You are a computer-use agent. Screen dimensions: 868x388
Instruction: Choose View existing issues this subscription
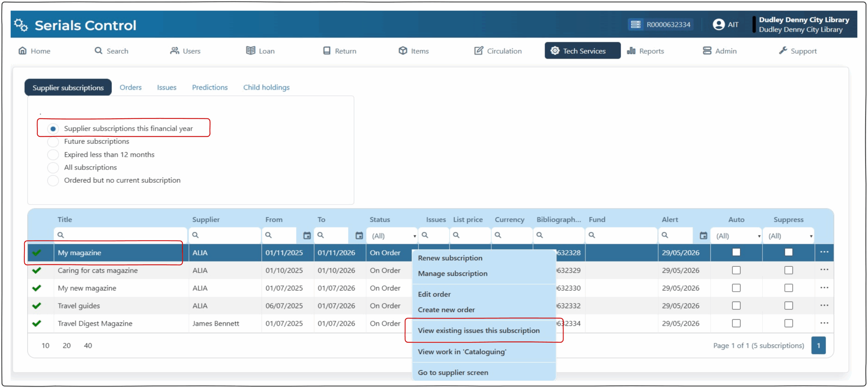tap(478, 331)
